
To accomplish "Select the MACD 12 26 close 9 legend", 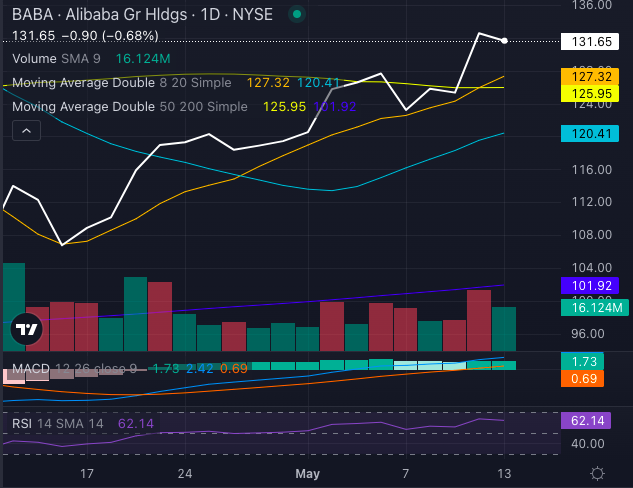I will 74,369.
